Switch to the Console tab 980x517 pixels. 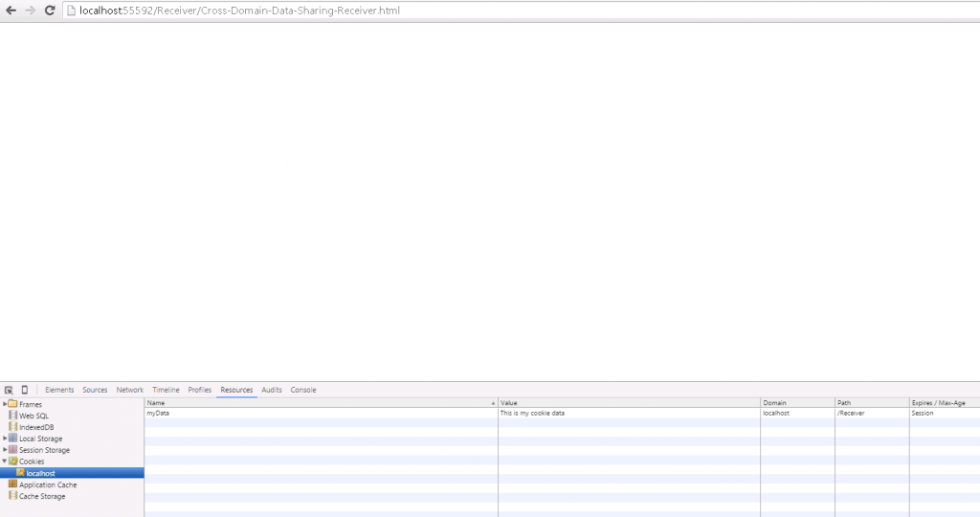(x=303, y=390)
